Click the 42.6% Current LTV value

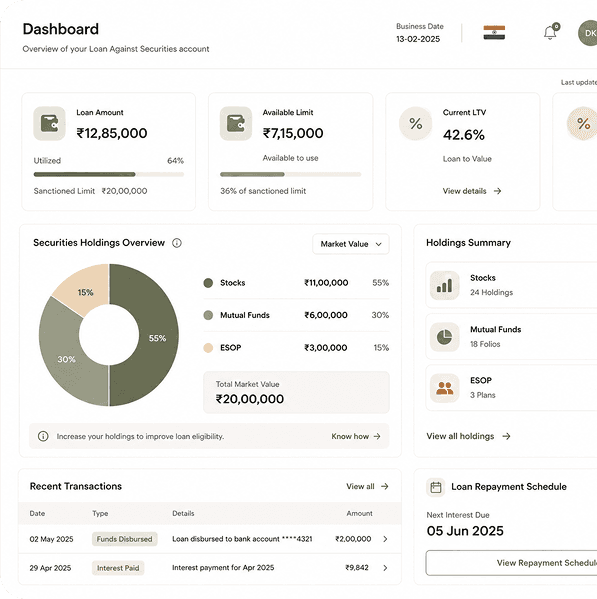point(464,135)
